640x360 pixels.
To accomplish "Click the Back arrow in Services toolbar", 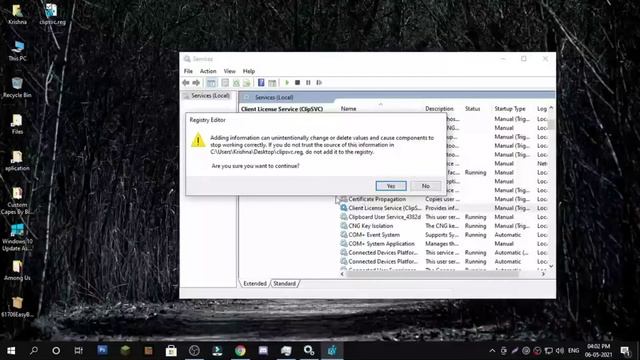I will (x=186, y=82).
